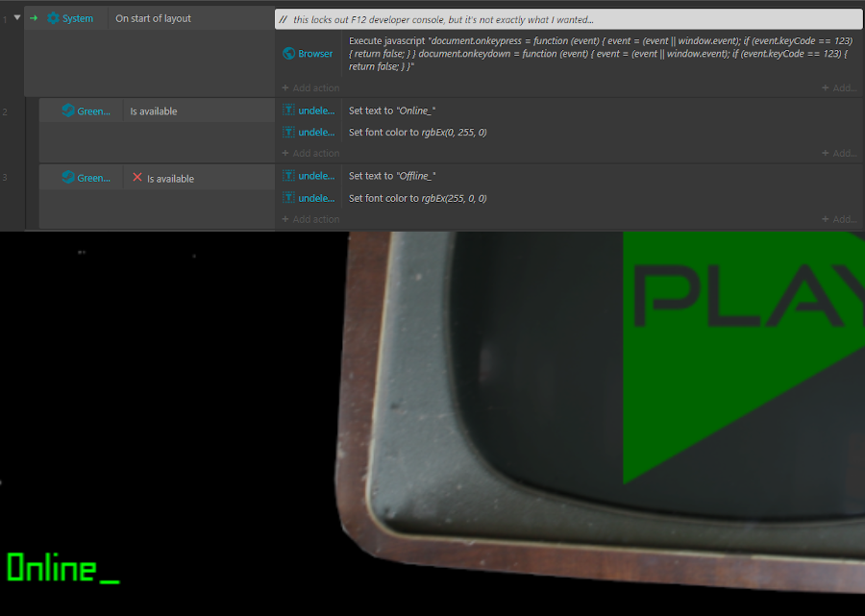The height and width of the screenshot is (616, 865).
Task: Select 'Set font color to rgbEx(0, 255, 0)' action
Action: click(x=418, y=132)
